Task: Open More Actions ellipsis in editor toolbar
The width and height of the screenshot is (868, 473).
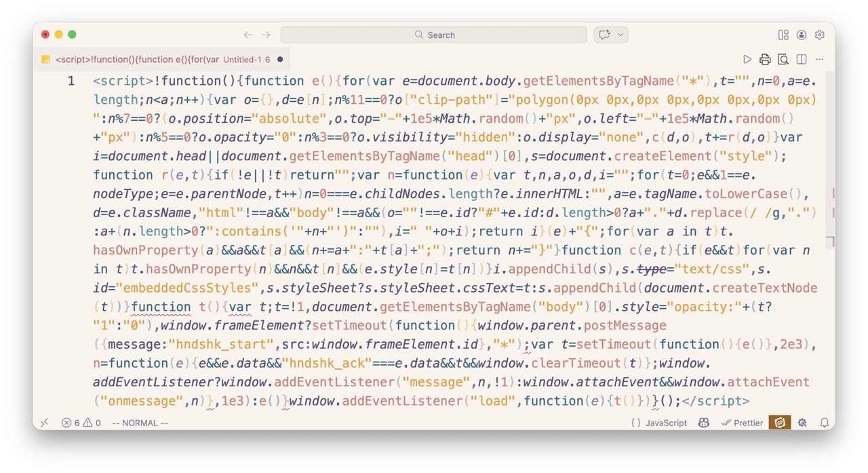Action: click(819, 60)
